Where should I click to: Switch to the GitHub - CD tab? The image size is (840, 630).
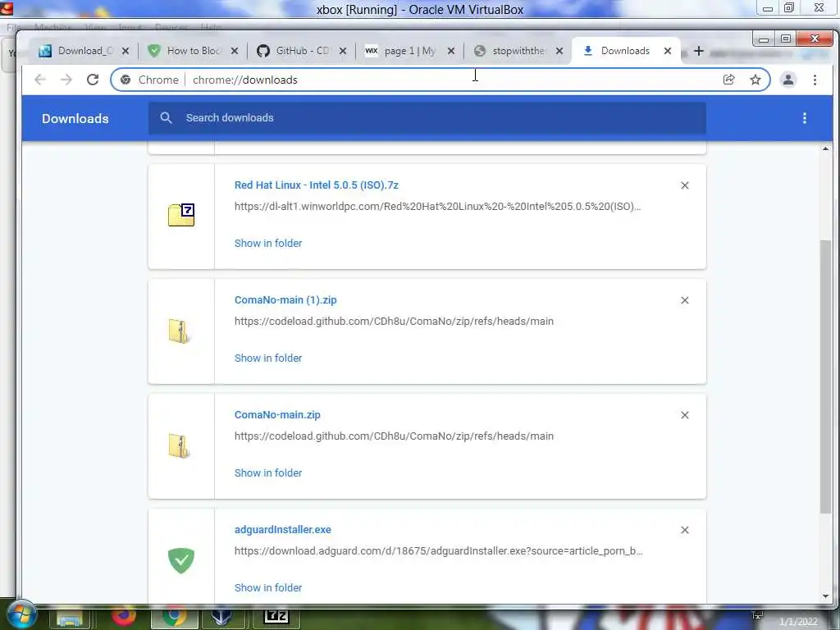[301, 51]
